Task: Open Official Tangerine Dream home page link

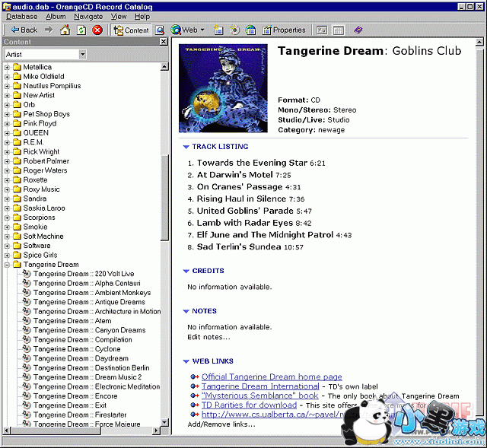Action: [272, 377]
